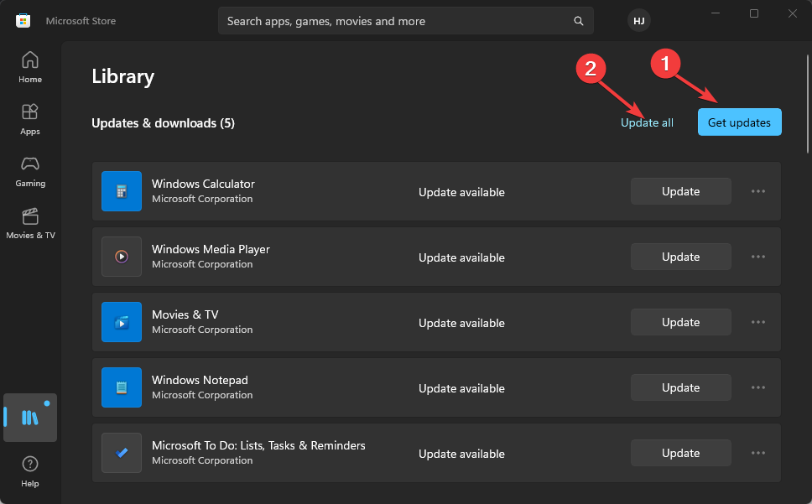This screenshot has height=504, width=812.
Task: Click Update available status for Windows Calculator
Action: pyautogui.click(x=461, y=192)
